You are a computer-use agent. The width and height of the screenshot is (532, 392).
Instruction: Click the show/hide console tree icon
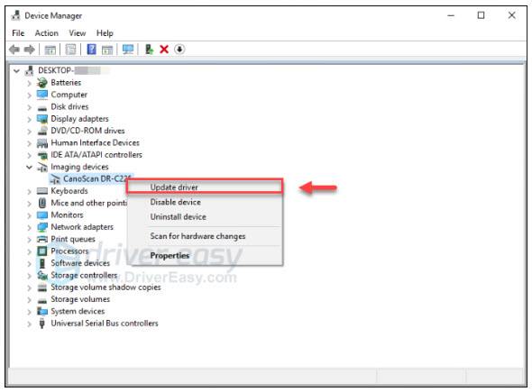[50, 50]
